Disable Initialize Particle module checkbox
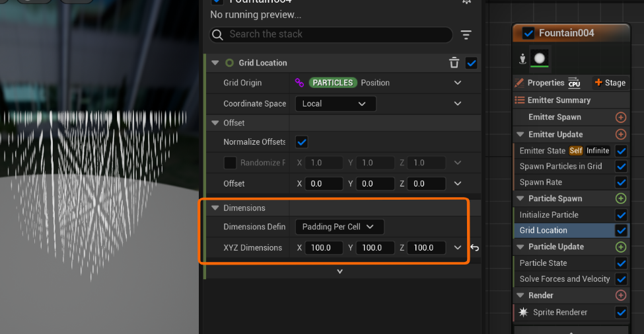Screen dimensions: 644x334 [621, 215]
